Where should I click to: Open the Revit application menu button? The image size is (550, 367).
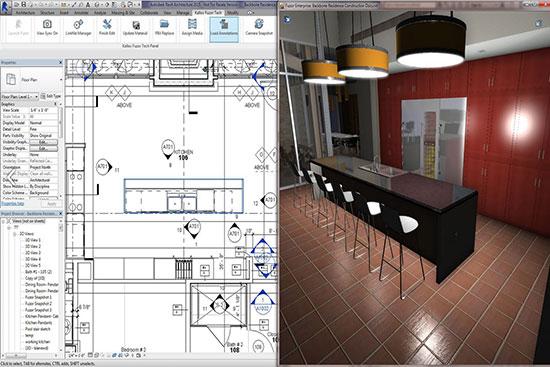pos(6,7)
